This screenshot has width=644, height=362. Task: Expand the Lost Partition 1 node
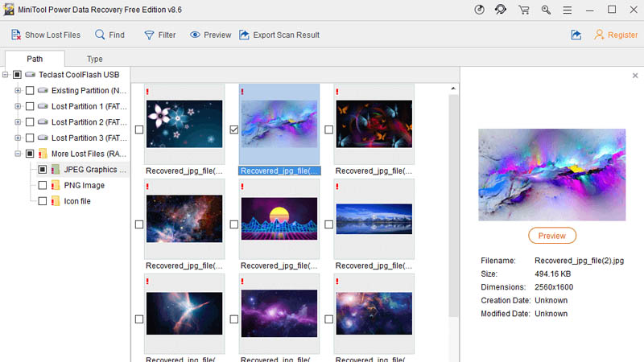coord(18,106)
